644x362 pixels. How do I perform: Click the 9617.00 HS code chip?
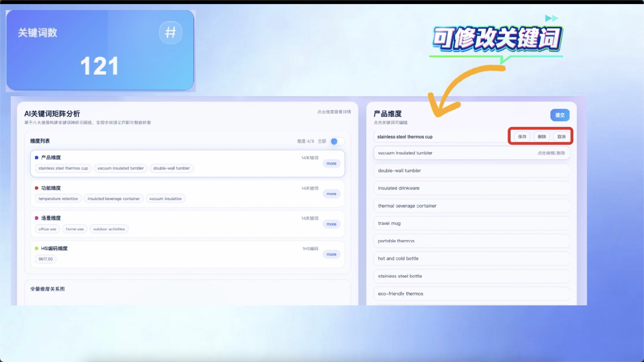46,259
